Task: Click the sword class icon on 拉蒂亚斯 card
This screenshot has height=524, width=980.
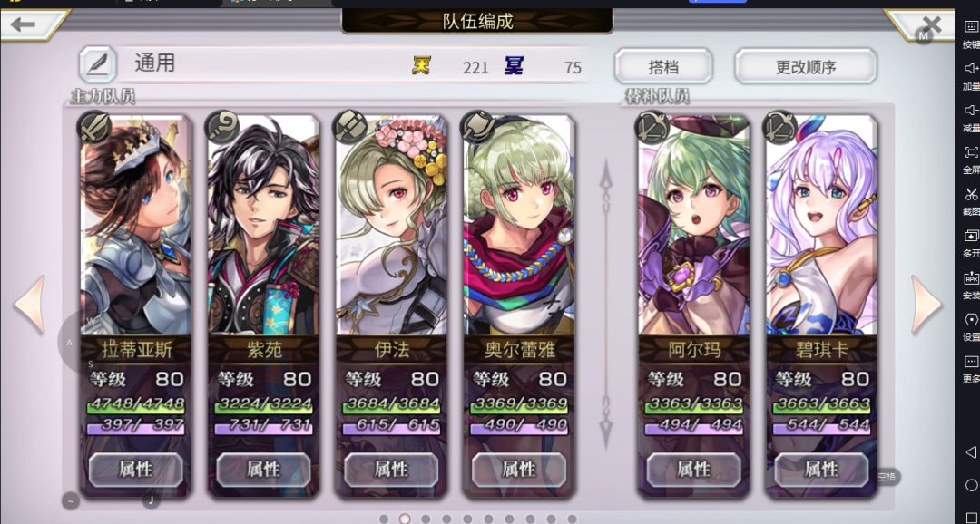Action: pos(94,127)
